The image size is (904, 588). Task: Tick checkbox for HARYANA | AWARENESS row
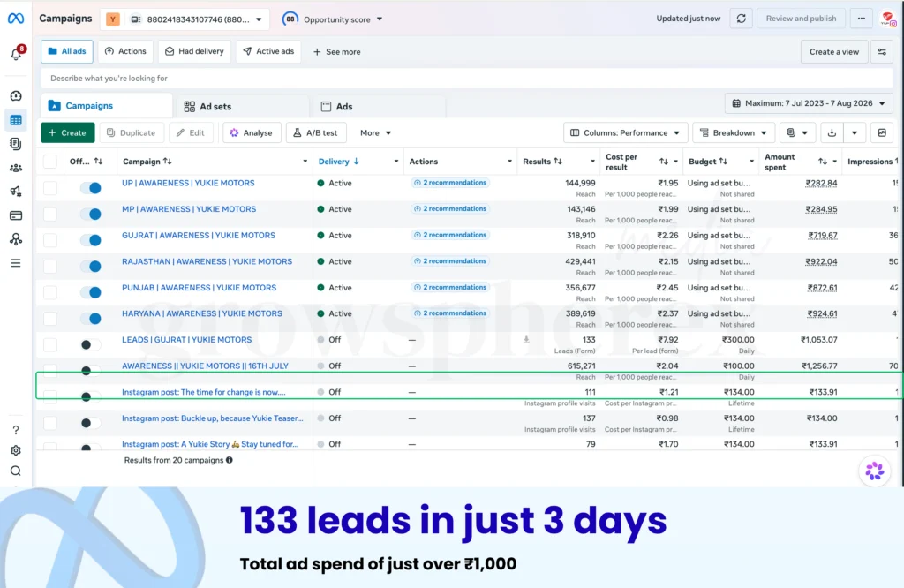pos(50,318)
